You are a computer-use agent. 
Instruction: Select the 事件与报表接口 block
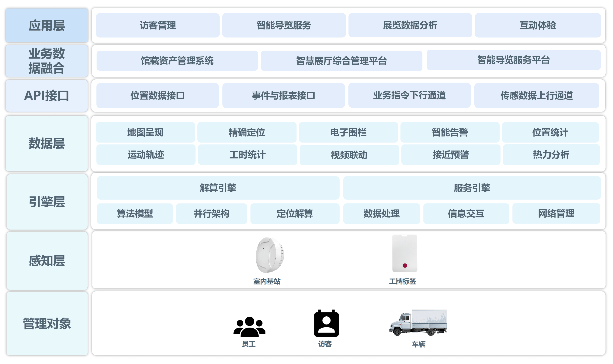tap(283, 95)
